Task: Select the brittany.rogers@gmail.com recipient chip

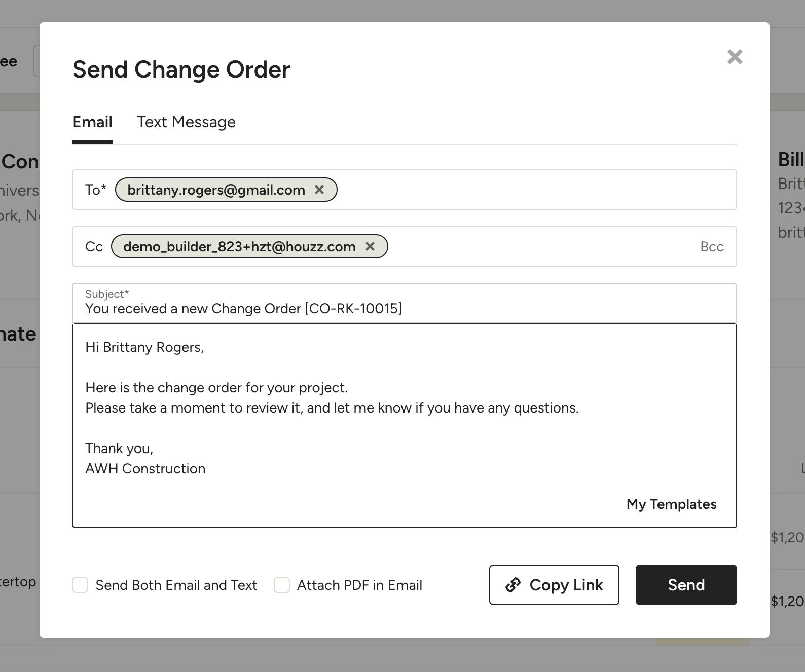Action: (216, 190)
